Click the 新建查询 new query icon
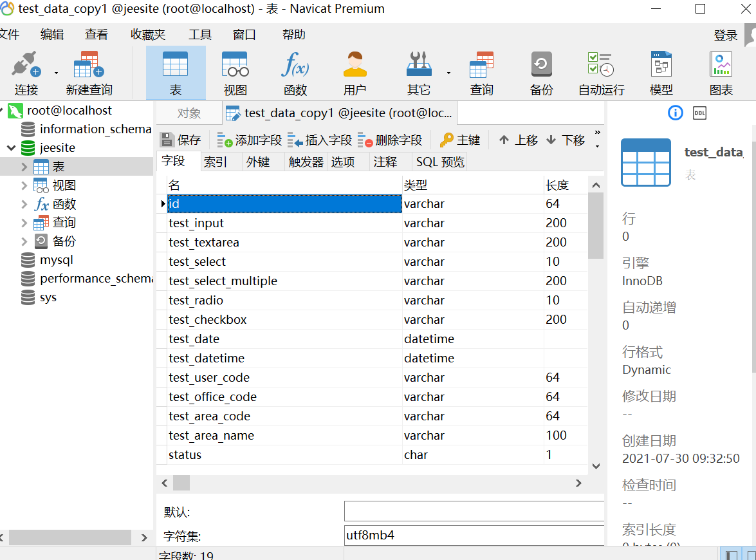756x560 pixels. tap(89, 73)
